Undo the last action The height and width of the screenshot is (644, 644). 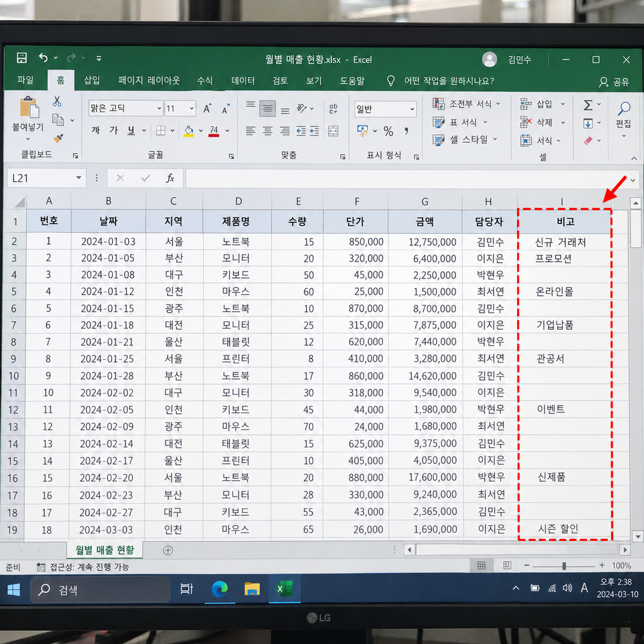tap(43, 58)
